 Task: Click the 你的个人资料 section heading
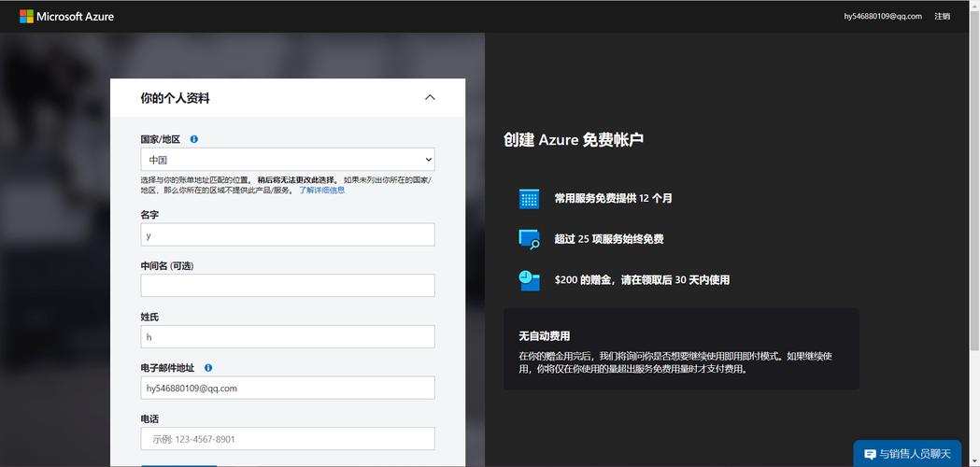tap(175, 98)
